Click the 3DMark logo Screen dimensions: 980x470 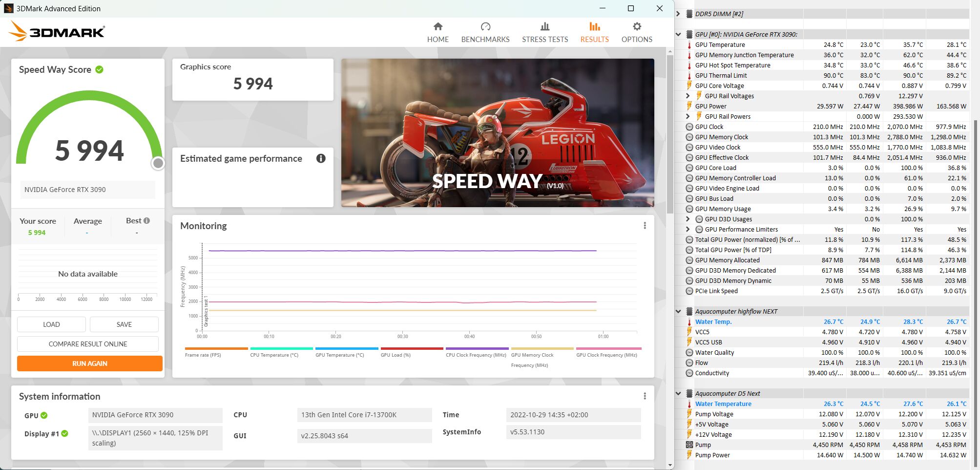[57, 31]
